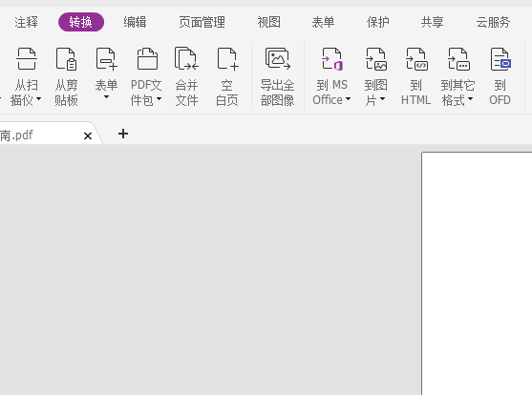Create PDF from clipboard (从剪贴板)
This screenshot has height=395, width=532.
(x=66, y=59)
